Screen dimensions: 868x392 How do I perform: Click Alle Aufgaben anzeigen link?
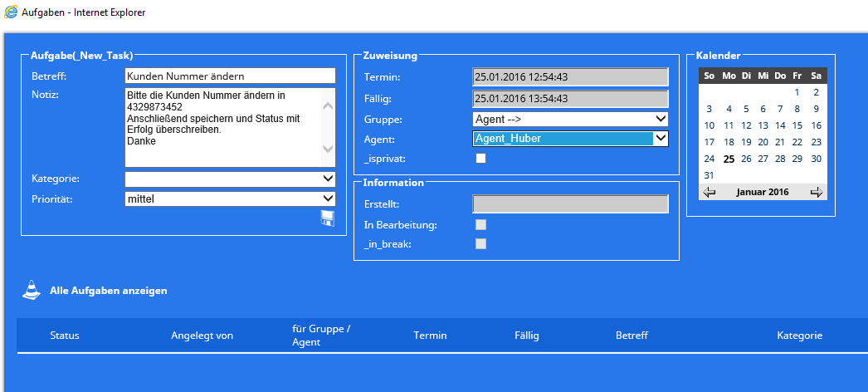coord(108,291)
